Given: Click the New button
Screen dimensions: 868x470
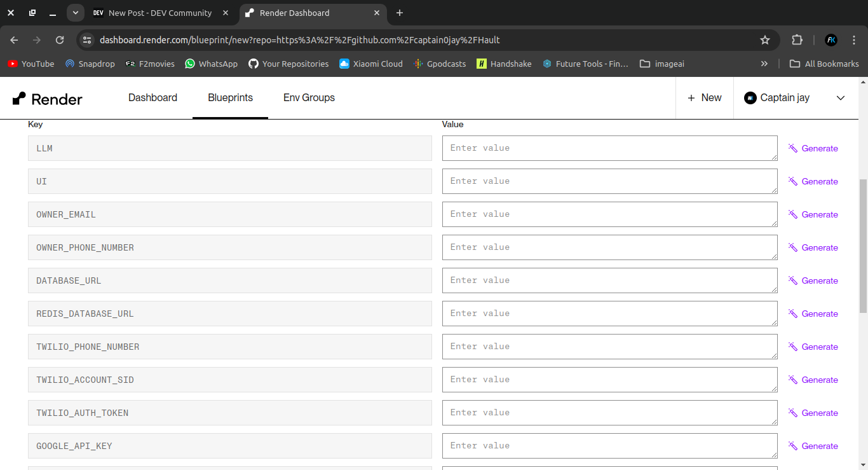Looking at the screenshot, I should (704, 98).
